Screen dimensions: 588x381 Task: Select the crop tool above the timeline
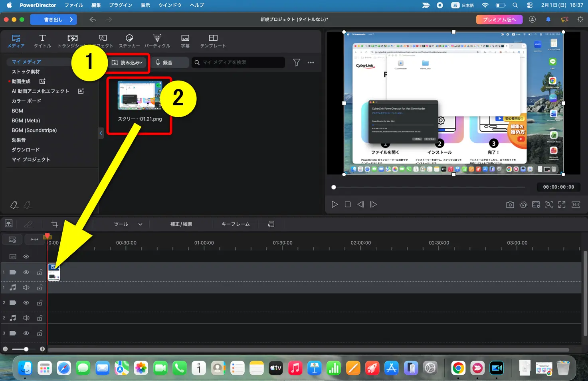tap(54, 224)
